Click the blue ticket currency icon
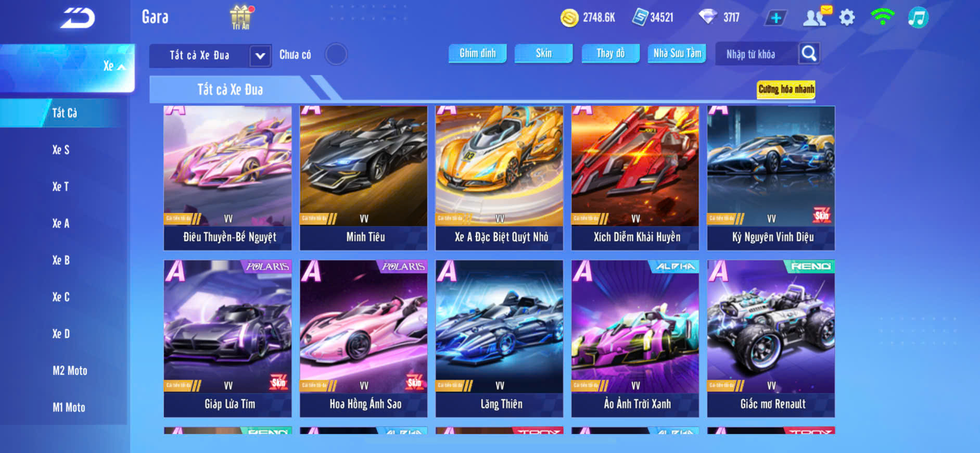980x453 pixels. click(x=640, y=17)
